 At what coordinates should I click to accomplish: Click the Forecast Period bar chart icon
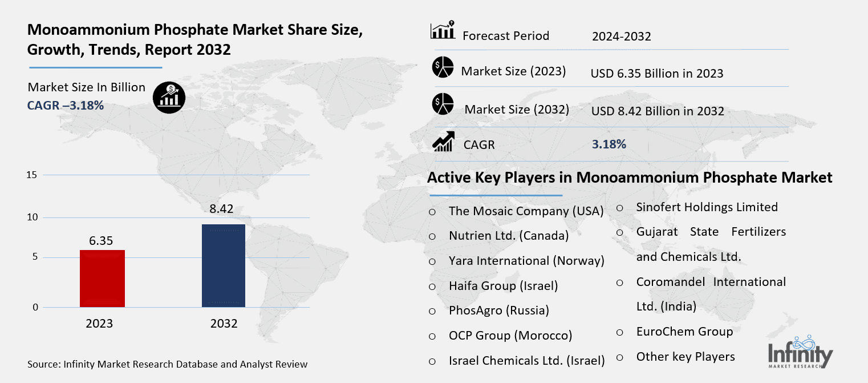click(x=443, y=30)
